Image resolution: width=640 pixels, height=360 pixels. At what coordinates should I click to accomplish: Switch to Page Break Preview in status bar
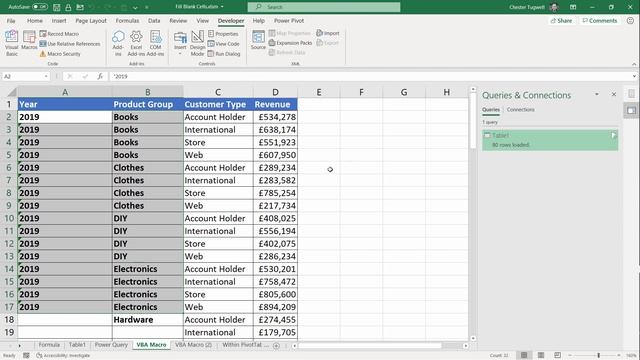[557, 356]
